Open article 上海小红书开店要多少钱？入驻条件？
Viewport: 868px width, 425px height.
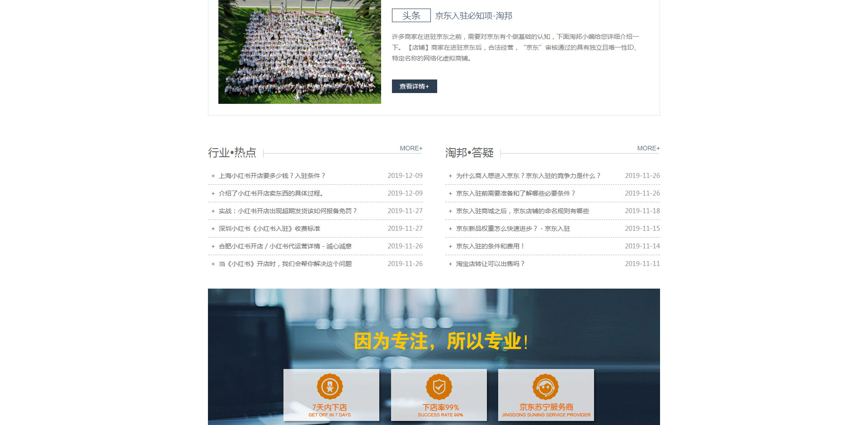coord(272,176)
